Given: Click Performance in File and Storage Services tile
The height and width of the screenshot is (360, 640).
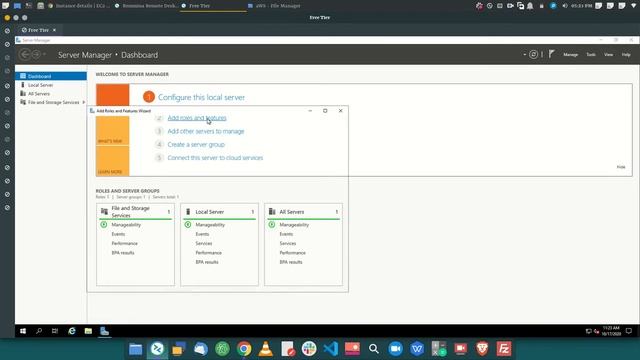Looking at the screenshot, I should (124, 243).
